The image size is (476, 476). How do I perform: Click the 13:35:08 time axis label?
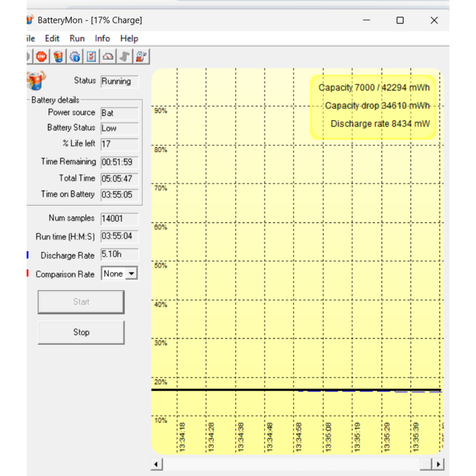[x=328, y=437]
